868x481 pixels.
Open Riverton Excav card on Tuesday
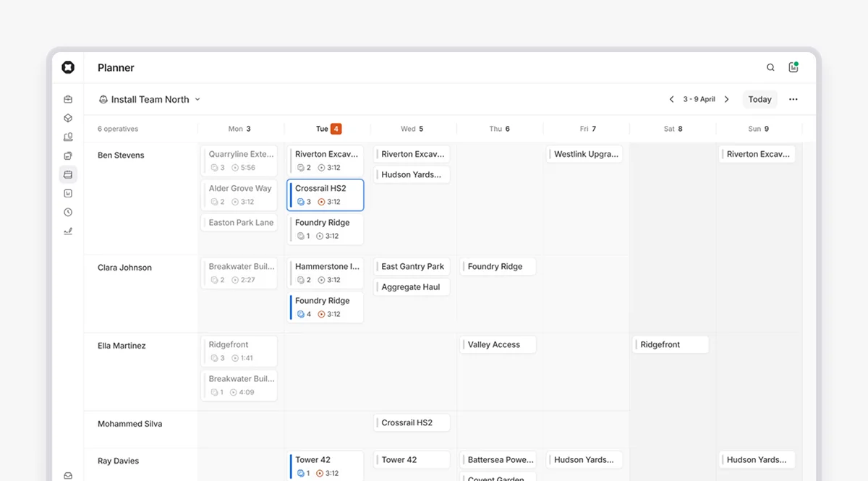(325, 161)
